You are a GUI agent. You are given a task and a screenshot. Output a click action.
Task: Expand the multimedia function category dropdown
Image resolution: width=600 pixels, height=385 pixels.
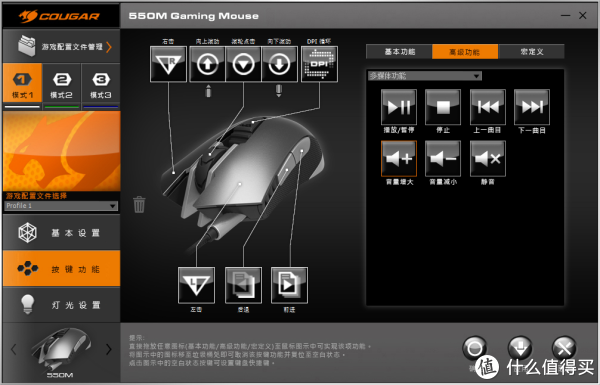(424, 76)
